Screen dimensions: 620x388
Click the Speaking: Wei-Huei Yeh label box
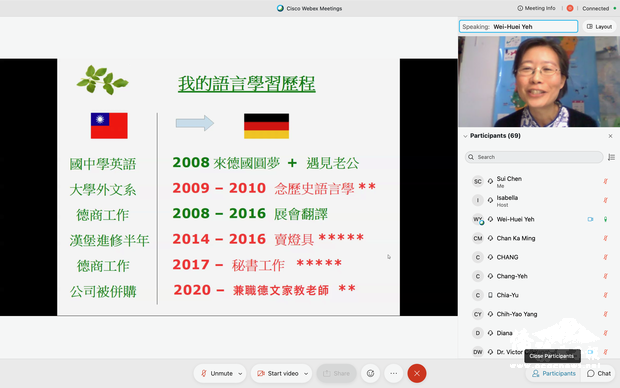518,26
